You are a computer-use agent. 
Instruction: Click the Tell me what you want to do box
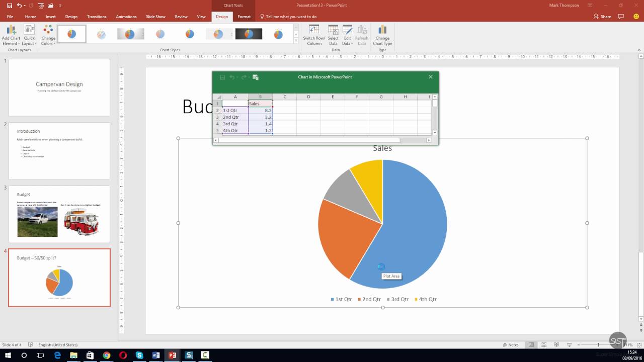(x=288, y=17)
